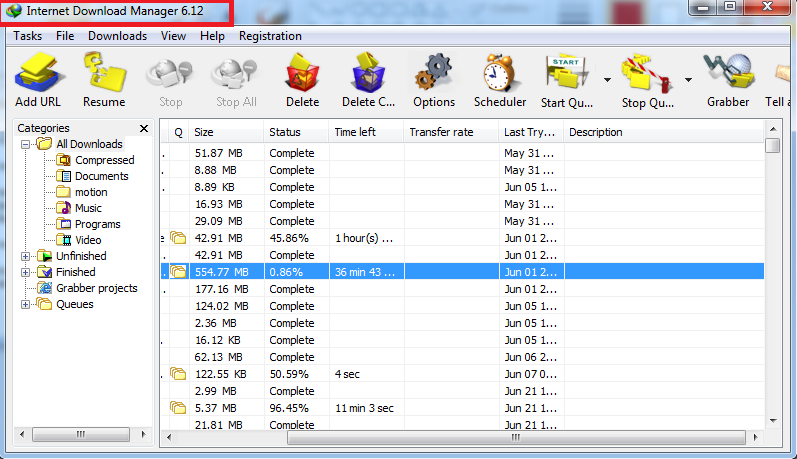
Task: Open the Tasks menu
Action: (x=27, y=36)
